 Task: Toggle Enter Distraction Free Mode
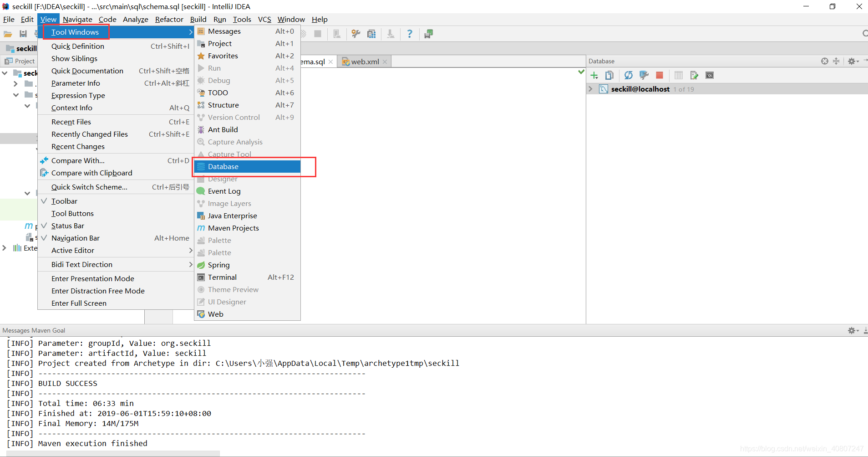(116, 291)
